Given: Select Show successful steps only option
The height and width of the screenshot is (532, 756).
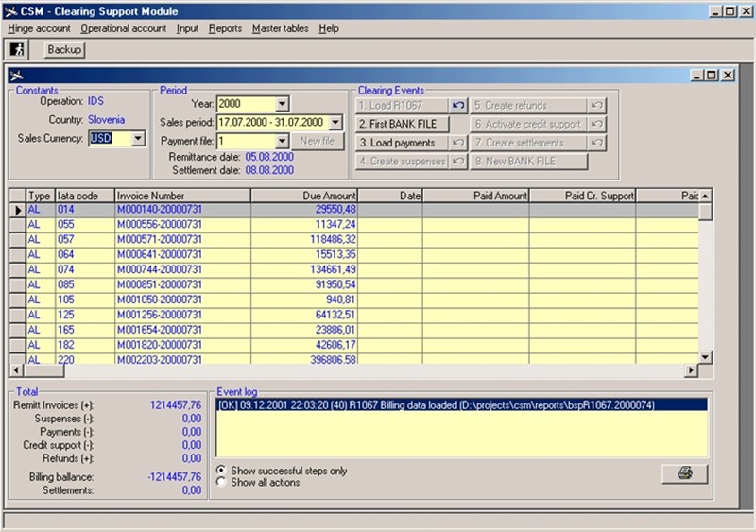Looking at the screenshot, I should (x=221, y=471).
